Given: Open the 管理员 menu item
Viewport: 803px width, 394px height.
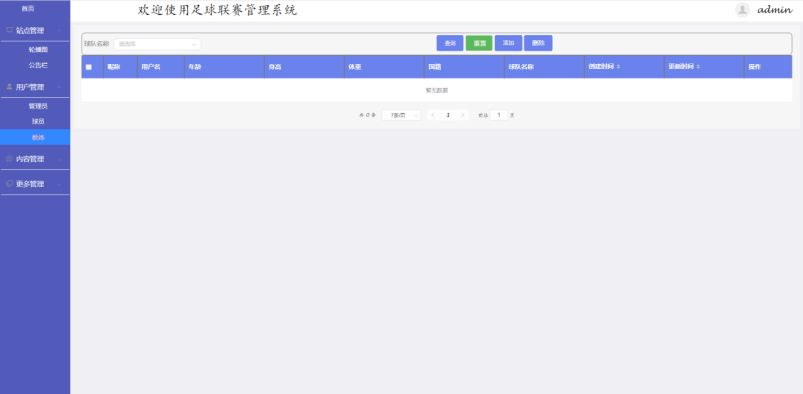Looking at the screenshot, I should pyautogui.click(x=38, y=106).
